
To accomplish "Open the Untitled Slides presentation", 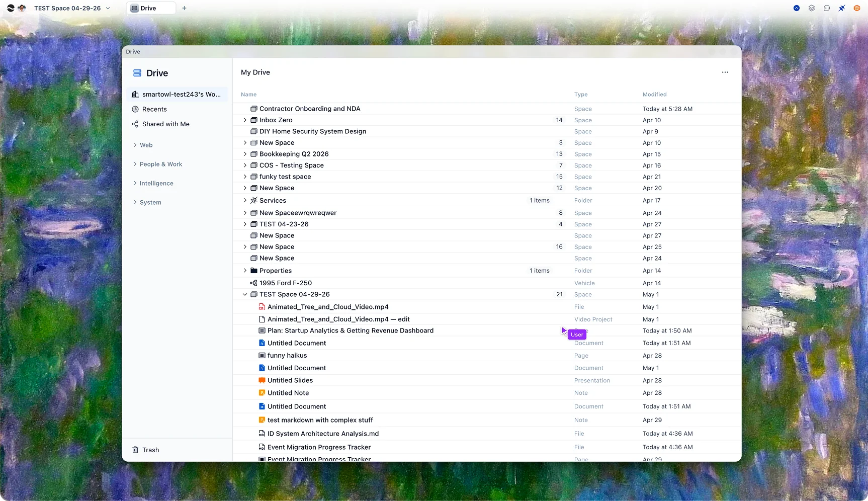I will [x=290, y=380].
